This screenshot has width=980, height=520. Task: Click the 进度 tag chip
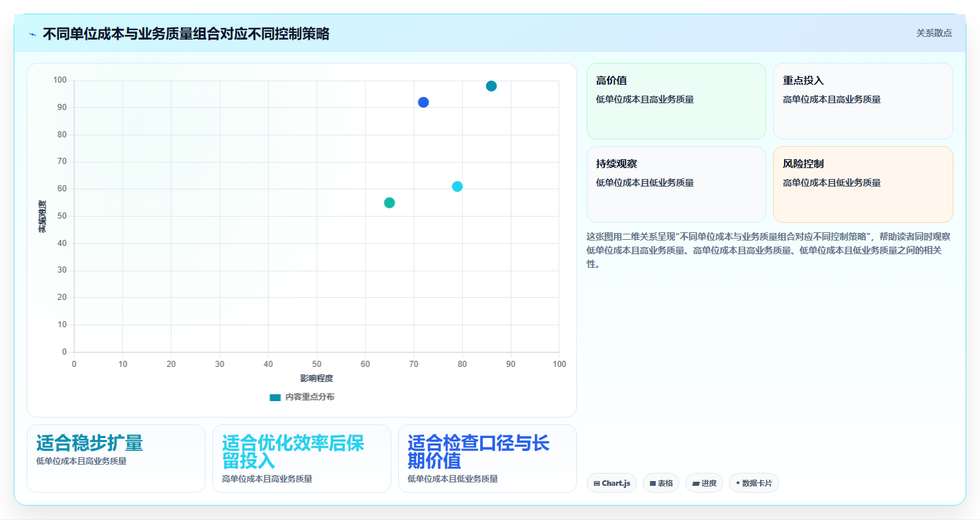pyautogui.click(x=704, y=483)
